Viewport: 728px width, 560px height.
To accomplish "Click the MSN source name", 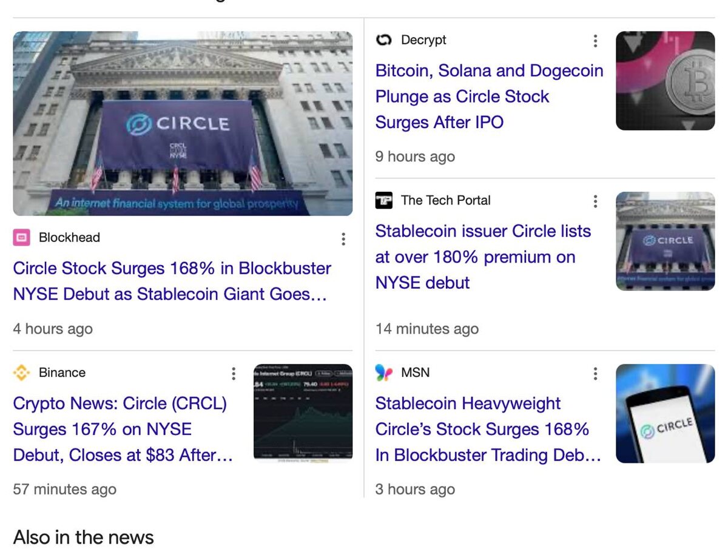I will tap(416, 373).
